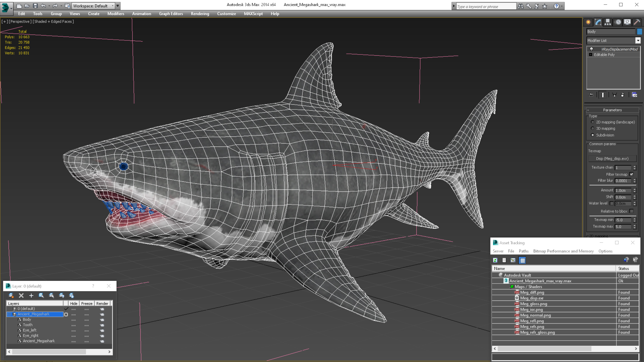Click the Amount value field

623,190
